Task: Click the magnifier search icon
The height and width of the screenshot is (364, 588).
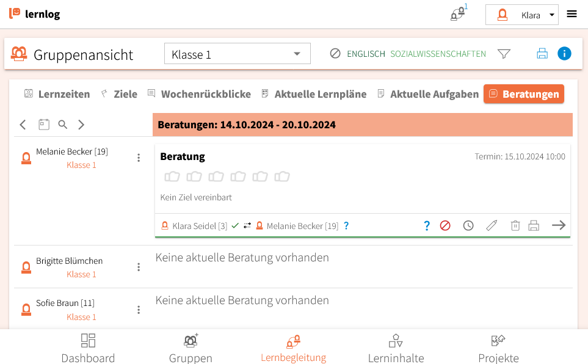Action: [63, 125]
